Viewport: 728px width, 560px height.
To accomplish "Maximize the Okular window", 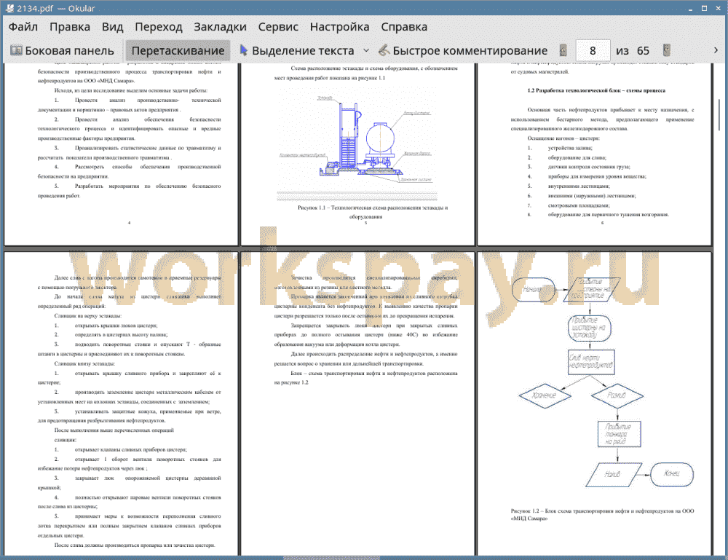I will [x=704, y=8].
